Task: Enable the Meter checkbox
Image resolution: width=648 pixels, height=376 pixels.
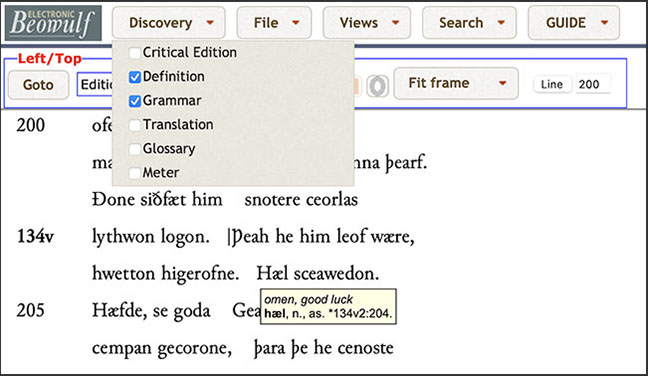Action: click(x=135, y=173)
